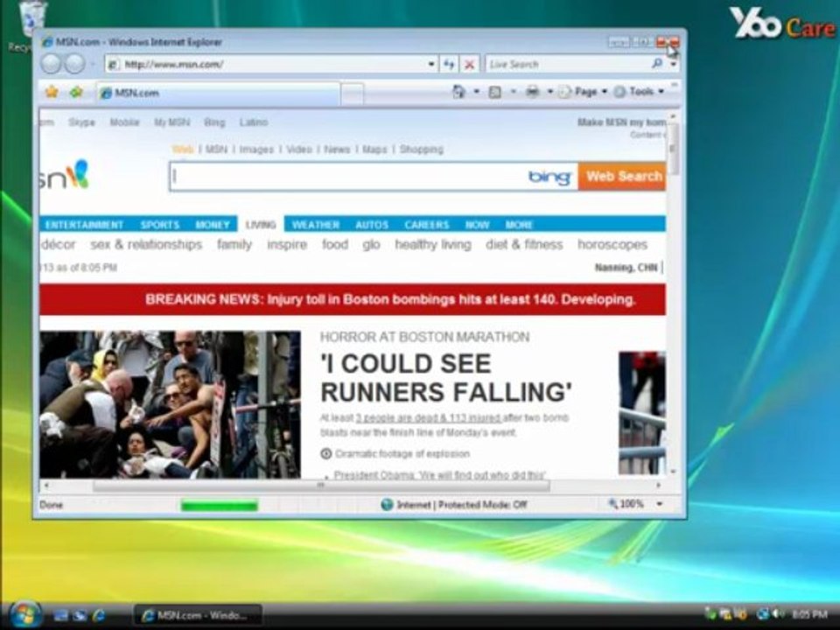
Task: Click the News search scope link
Action: [337, 150]
